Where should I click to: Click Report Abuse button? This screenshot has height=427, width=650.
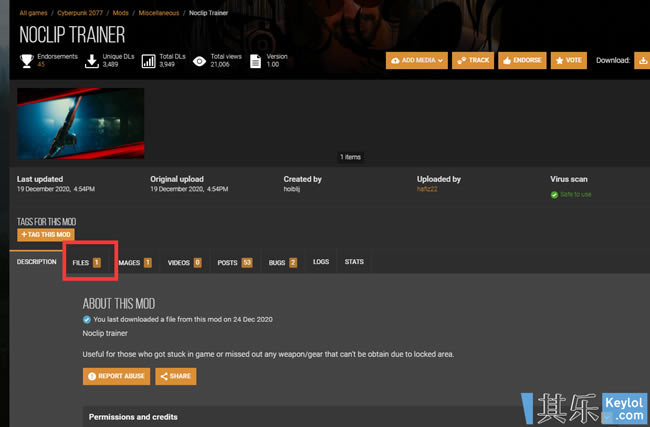(x=116, y=376)
